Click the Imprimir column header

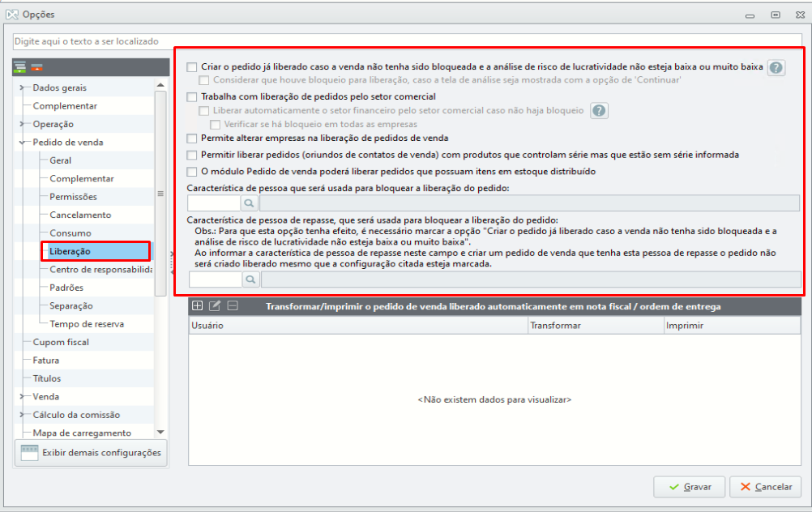point(733,325)
